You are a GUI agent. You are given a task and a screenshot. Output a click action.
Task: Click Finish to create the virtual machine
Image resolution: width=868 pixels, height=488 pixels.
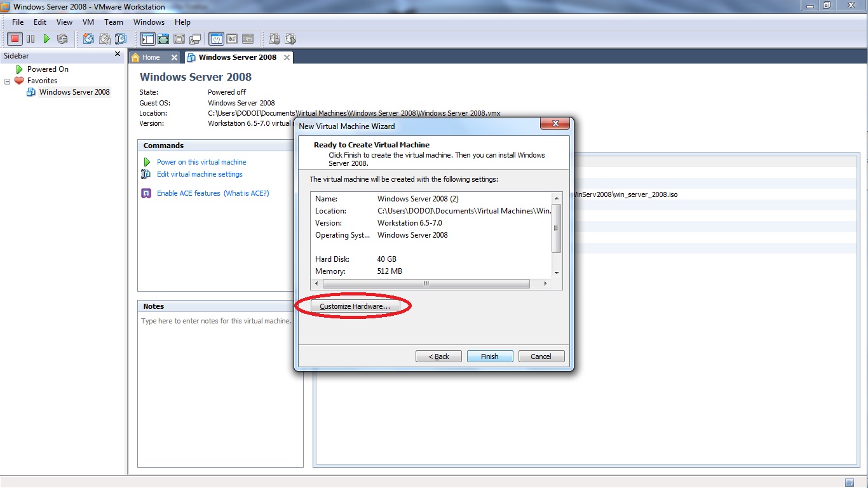[490, 356]
